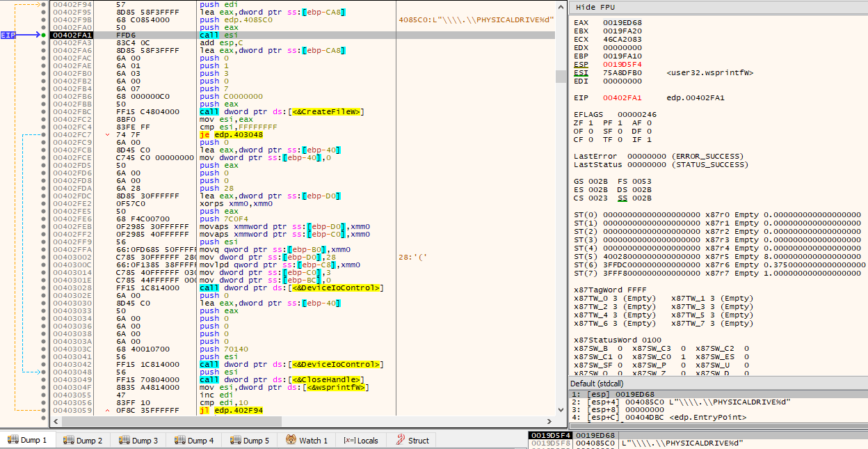Toggle breakpoint bullet at address 00403028
Screen dimensions: 868x449
click(x=44, y=287)
